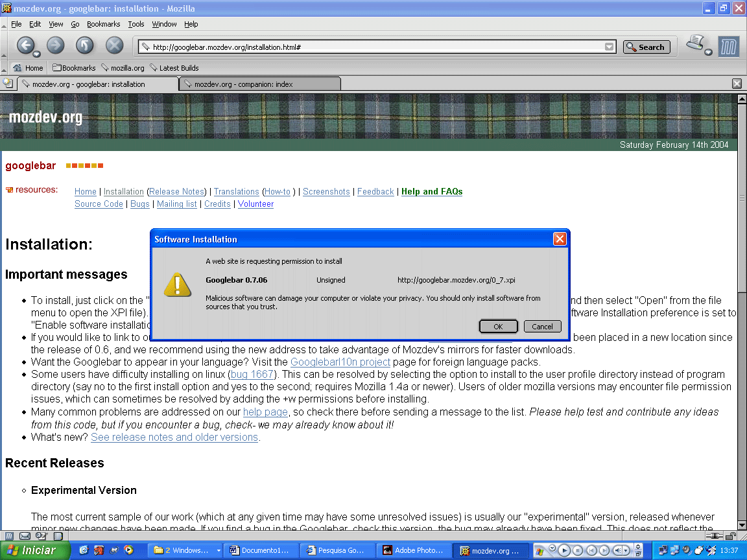Screen dimensions: 747x560
Task: Click the security padlock icon in status bar
Action: click(731, 536)
